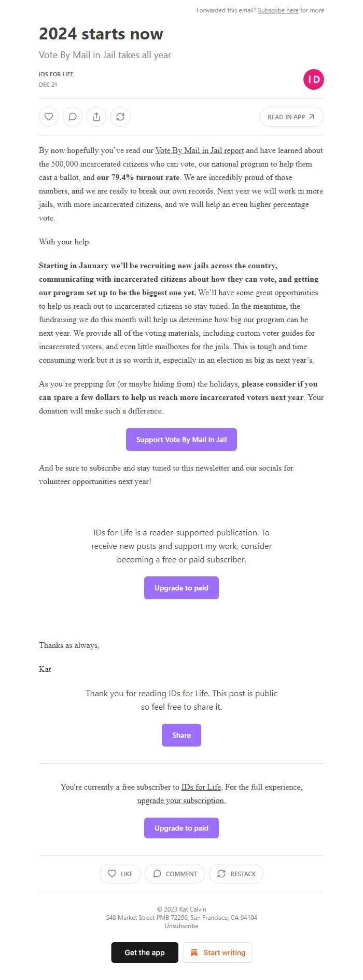Open the Vote By Mail in Jail report link
363x980 pixels.
200,150
